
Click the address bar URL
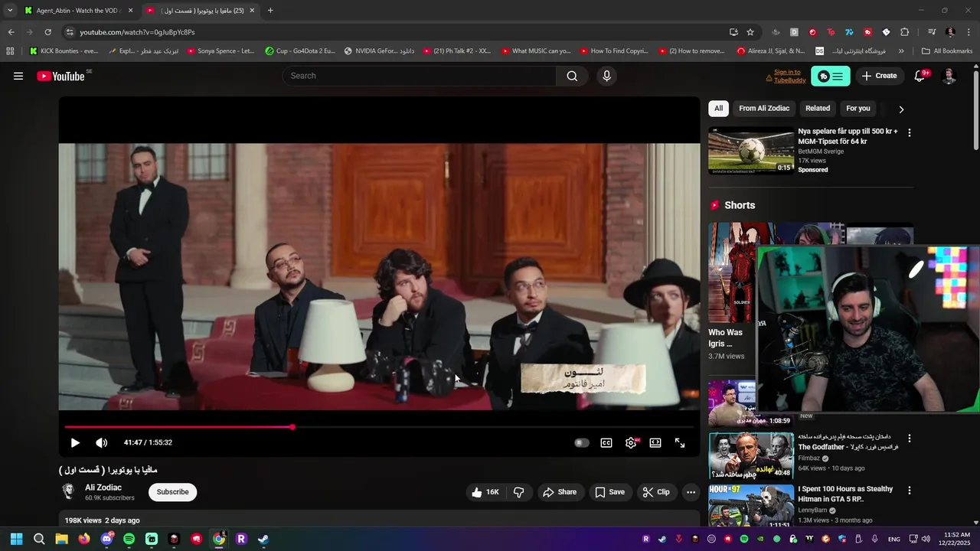[138, 32]
